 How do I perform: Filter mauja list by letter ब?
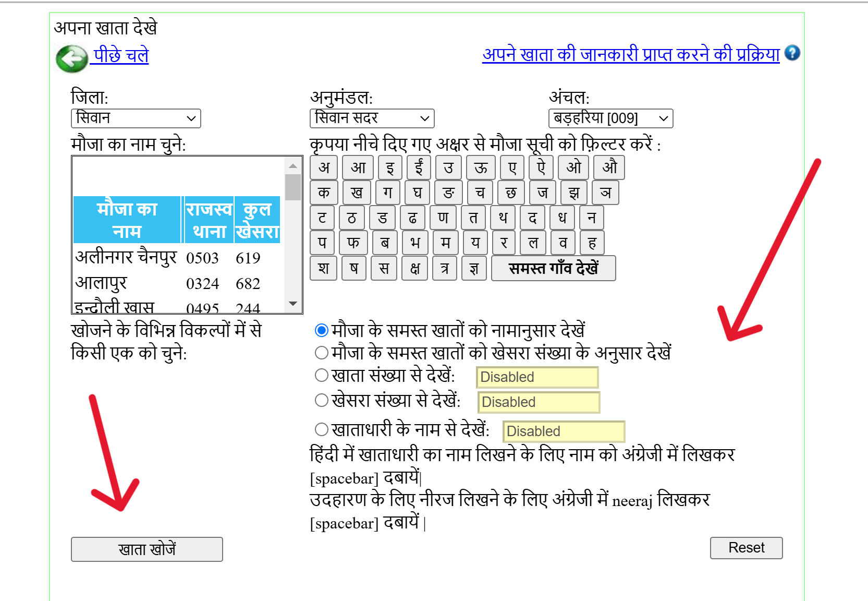click(x=385, y=243)
